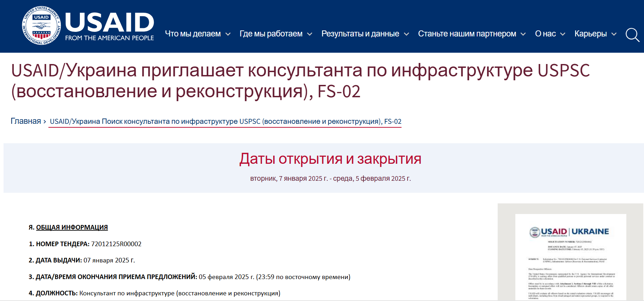Expand chevron next to Результаты и данные
The width and height of the screenshot is (644, 301).
[406, 34]
